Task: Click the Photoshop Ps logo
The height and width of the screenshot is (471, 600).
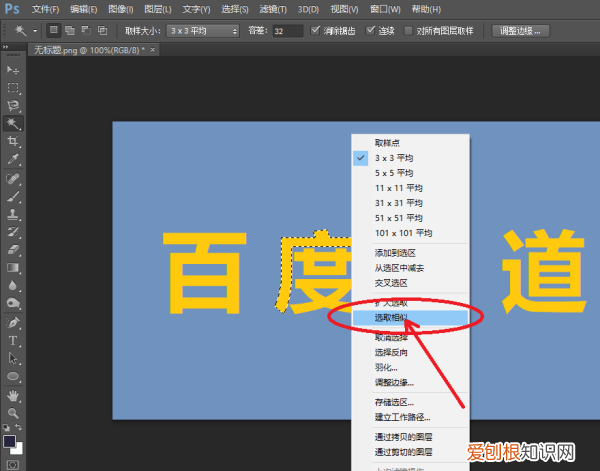Action: (11, 9)
